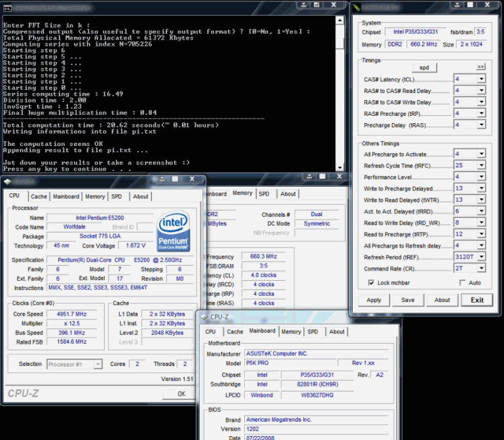Screen dimensions: 504x440
Task: Click the >> expand button in MemSet
Action: pyautogui.click(x=480, y=67)
